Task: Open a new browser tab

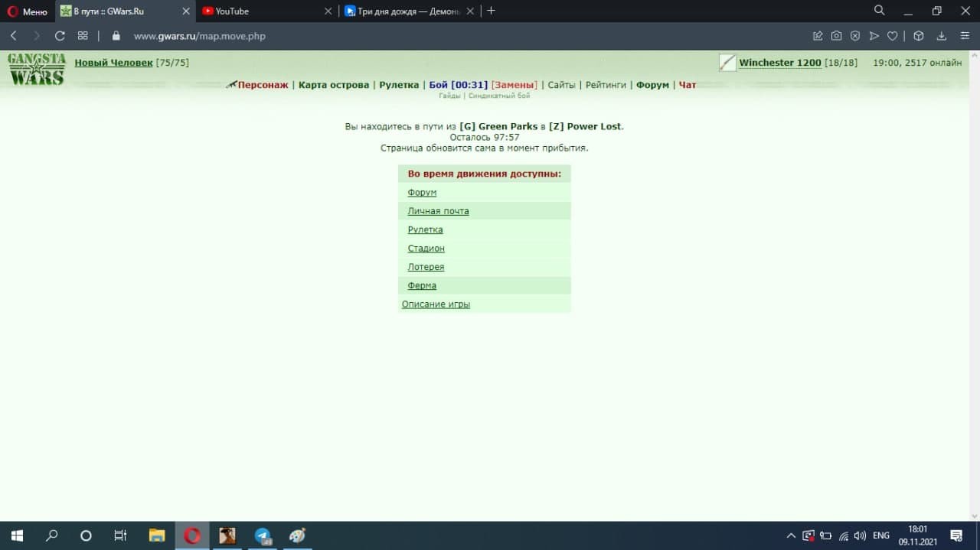Action: tap(491, 11)
